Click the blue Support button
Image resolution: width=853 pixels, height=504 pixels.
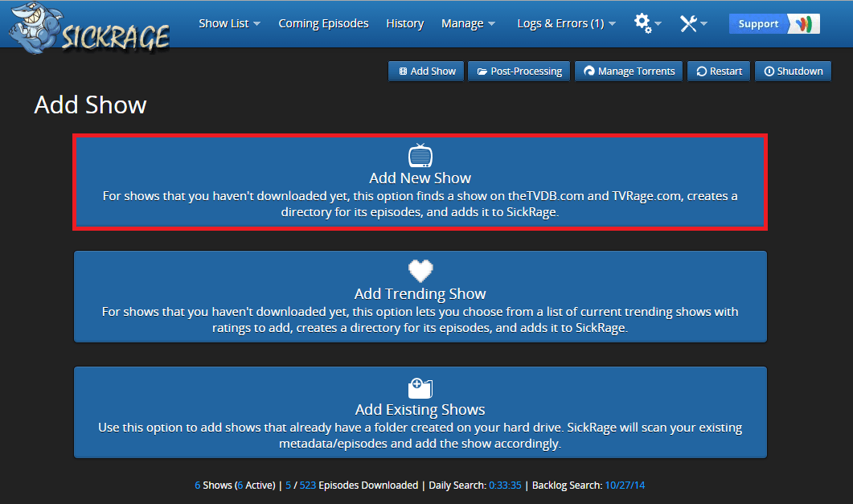758,24
